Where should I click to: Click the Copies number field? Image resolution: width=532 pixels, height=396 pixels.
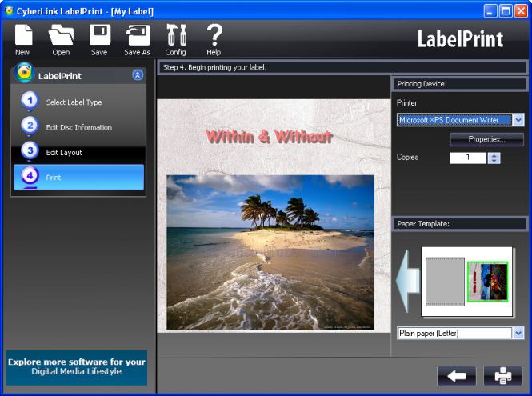coord(468,158)
